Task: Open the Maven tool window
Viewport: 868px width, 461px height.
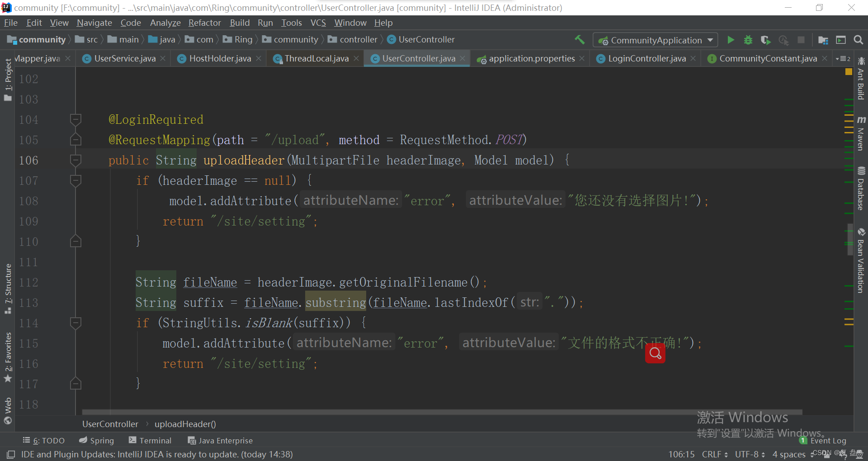Action: point(861,133)
